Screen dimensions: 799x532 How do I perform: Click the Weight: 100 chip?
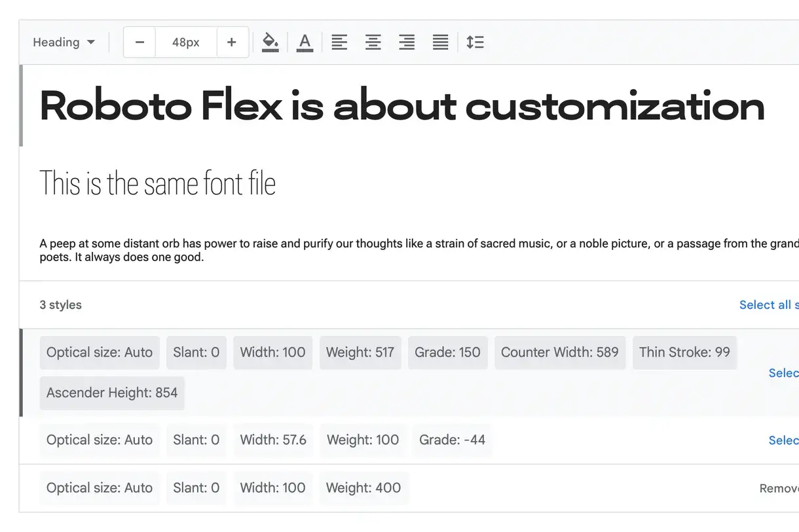pos(363,440)
